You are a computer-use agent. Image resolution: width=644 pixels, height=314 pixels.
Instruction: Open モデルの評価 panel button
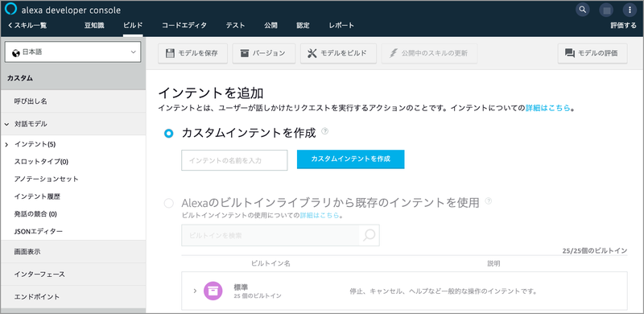point(592,53)
